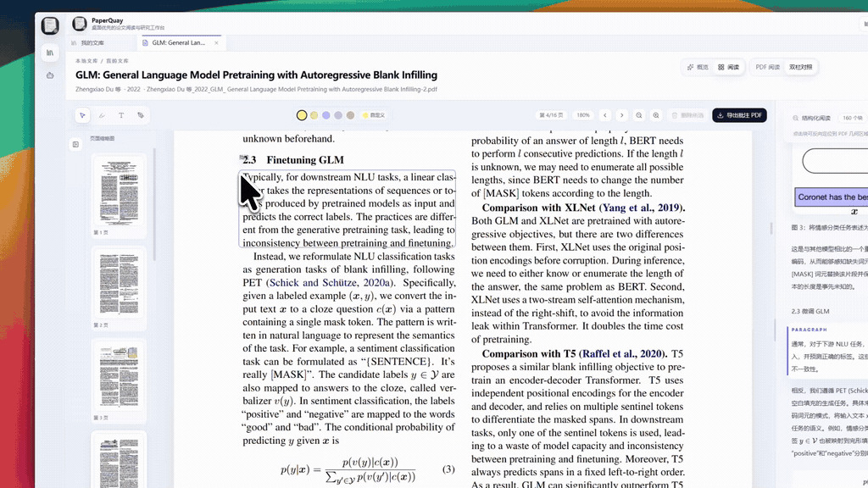Select the tag annotation tool
This screenshot has height=488, width=868.
[x=141, y=115]
